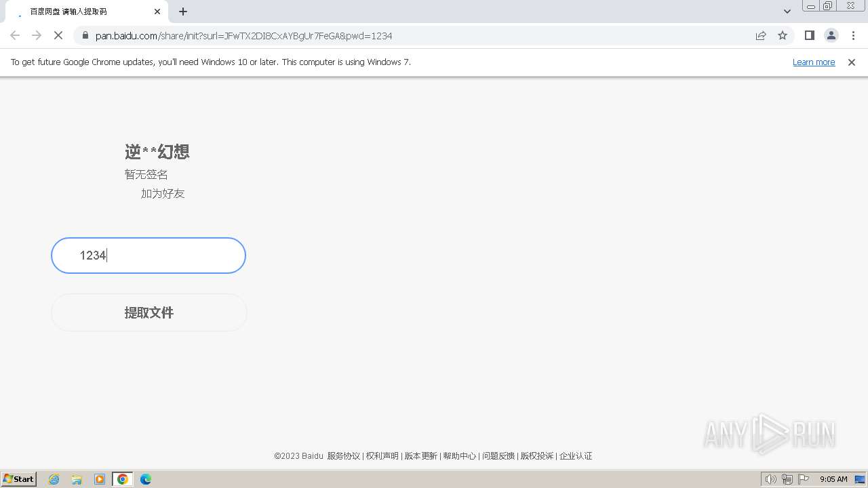Image resolution: width=868 pixels, height=488 pixels.
Task: Open 版本更新 footer link
Action: 421,456
